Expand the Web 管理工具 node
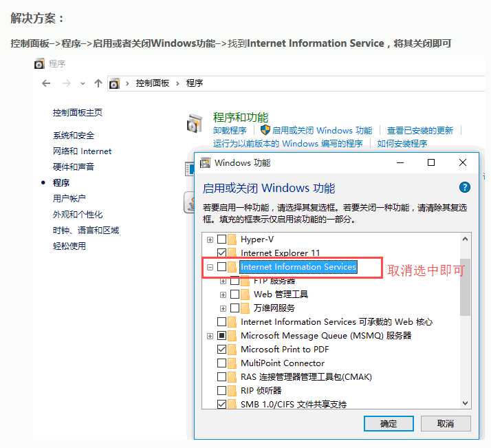Viewport: 491px width, 448px height. click(x=223, y=295)
